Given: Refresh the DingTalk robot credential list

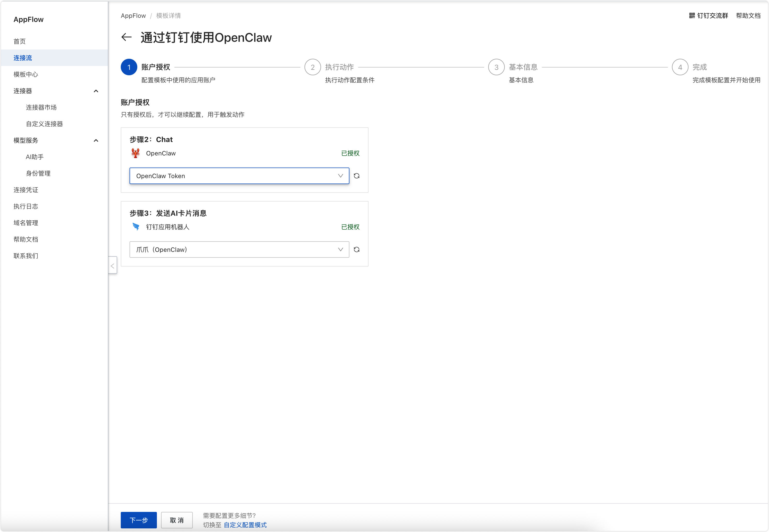Looking at the screenshot, I should [357, 250].
